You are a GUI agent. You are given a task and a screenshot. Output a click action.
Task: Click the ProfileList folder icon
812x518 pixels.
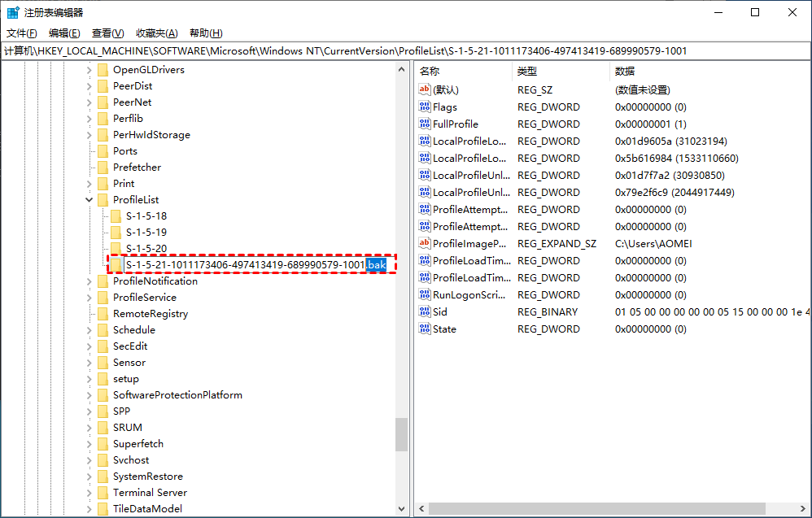(x=103, y=200)
